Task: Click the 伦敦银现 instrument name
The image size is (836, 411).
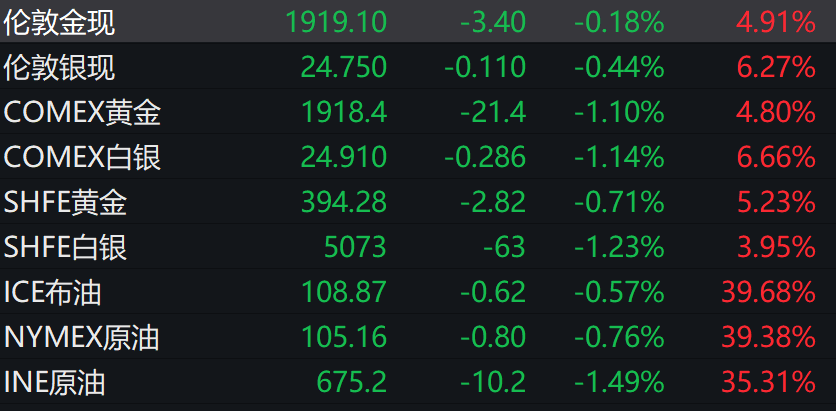Action: coord(59,67)
